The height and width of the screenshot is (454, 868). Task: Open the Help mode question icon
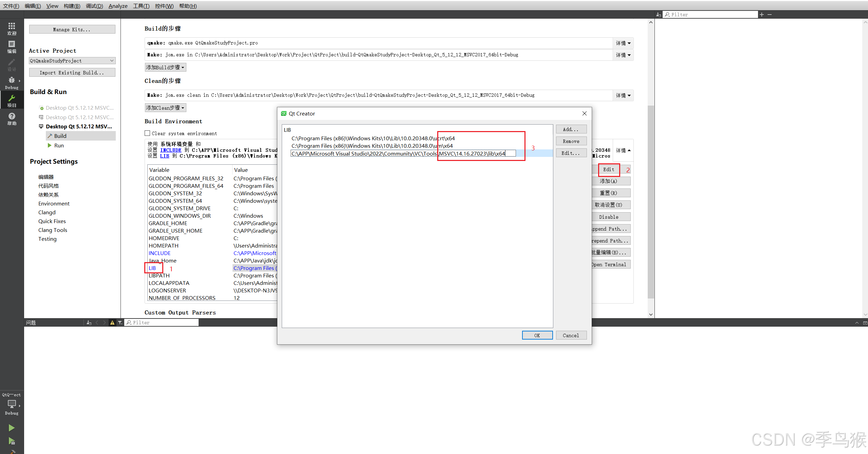click(12, 119)
